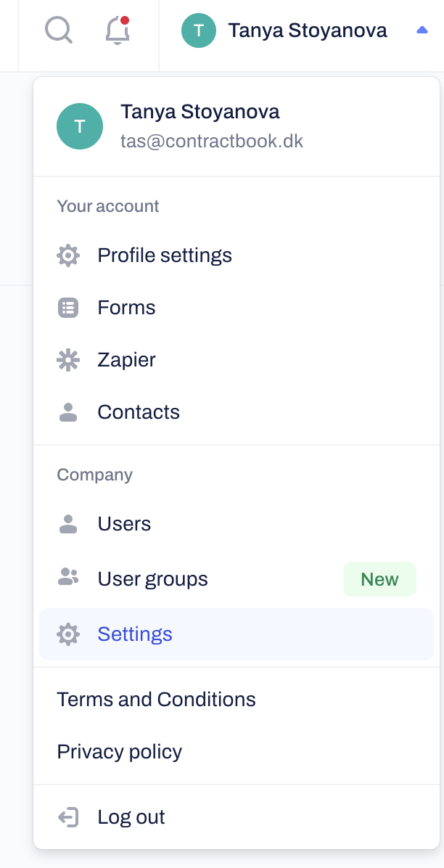
Task: Click the User groups people icon
Action: (x=68, y=578)
